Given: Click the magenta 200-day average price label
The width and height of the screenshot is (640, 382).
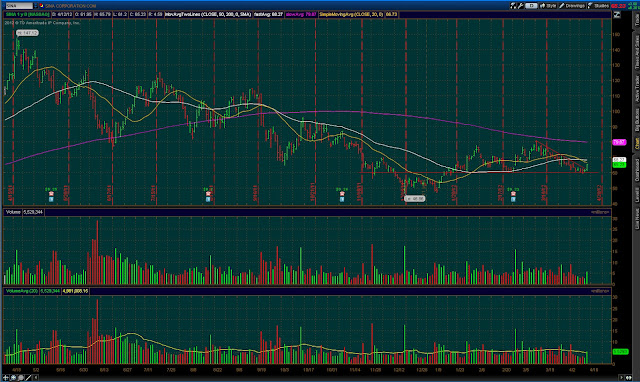Looking at the screenshot, I should (619, 142).
